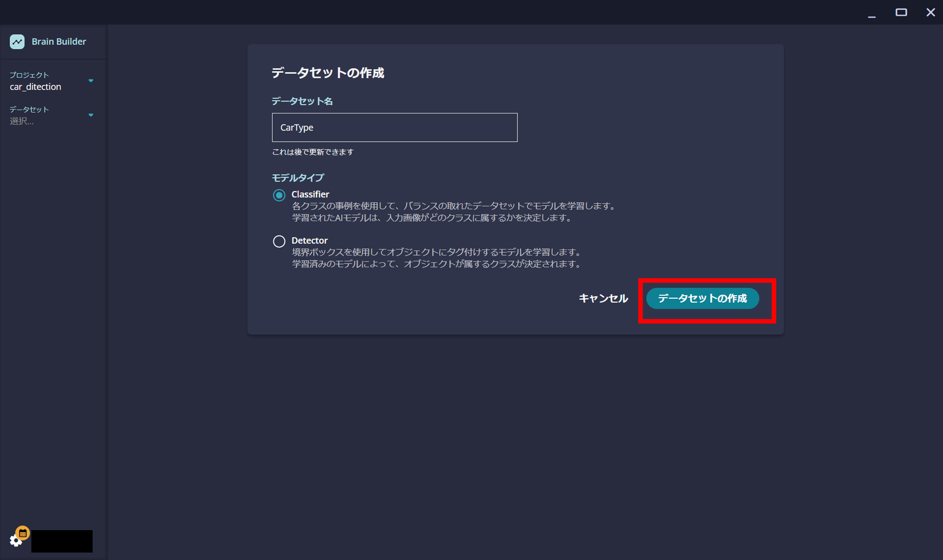The width and height of the screenshot is (943, 560).
Task: Click the モデルタイプ section label
Action: (x=298, y=178)
